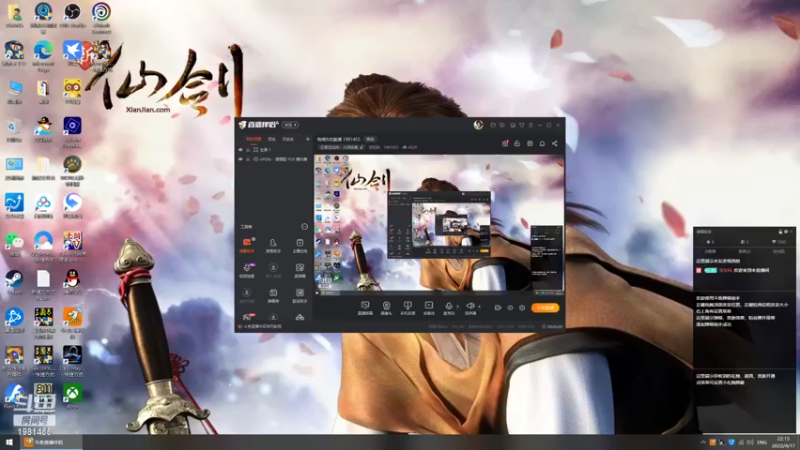Image resolution: width=800 pixels, height=450 pixels.
Task: Toggle lock of the second source row
Action: [x=248, y=159]
